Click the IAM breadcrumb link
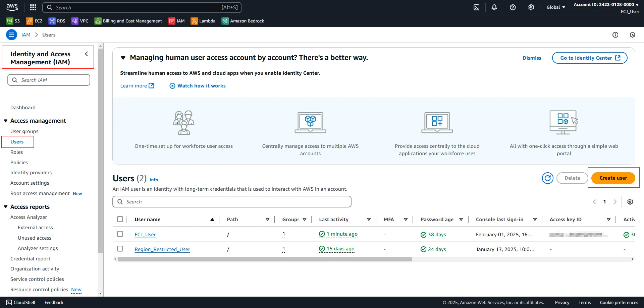644x308 pixels. tap(26, 35)
